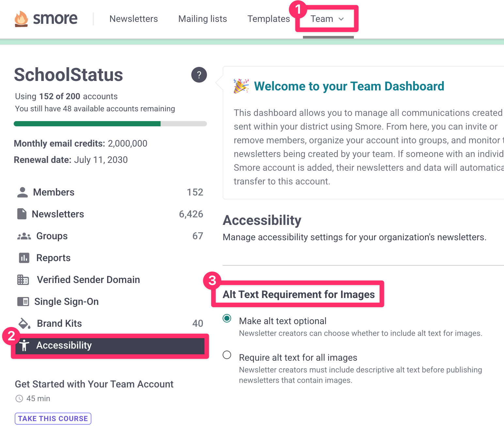Image resolution: width=504 pixels, height=440 pixels.
Task: Open Verified Sender Domain settings
Action: pos(110,280)
